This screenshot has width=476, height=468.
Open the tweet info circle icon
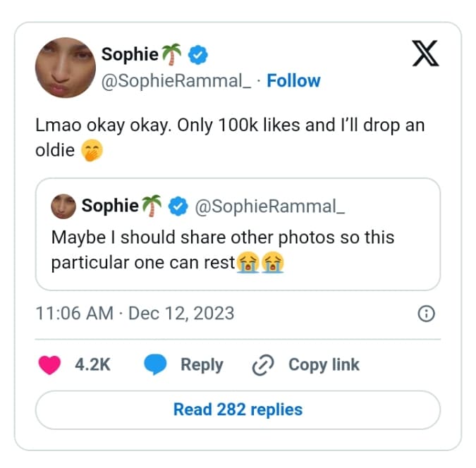[426, 314]
